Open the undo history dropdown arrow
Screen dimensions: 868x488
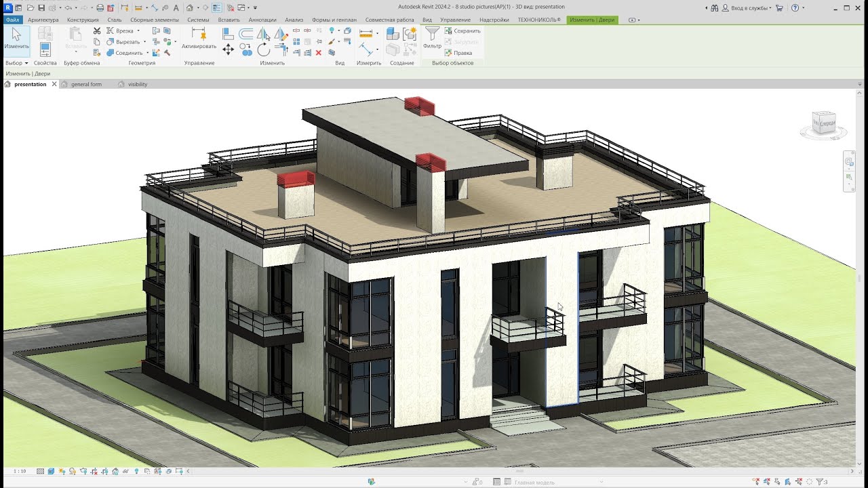[x=76, y=8]
